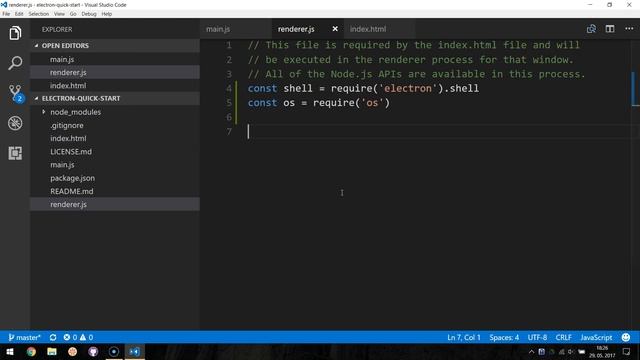Open File Explorer from the taskbar
The height and width of the screenshot is (360, 640).
tap(52, 352)
